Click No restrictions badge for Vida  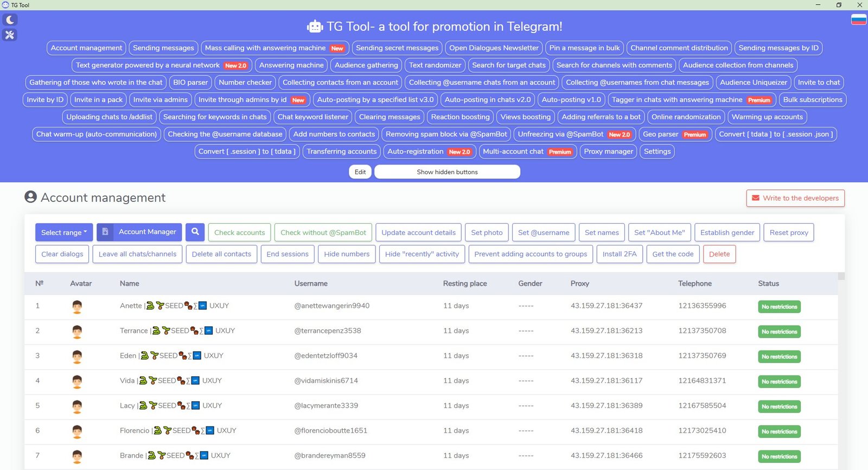(779, 382)
